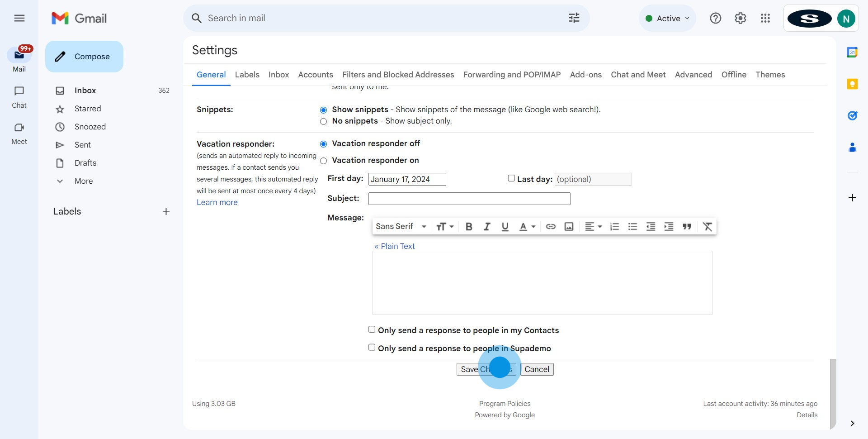Check only respond to people in Contacts

tap(372, 329)
